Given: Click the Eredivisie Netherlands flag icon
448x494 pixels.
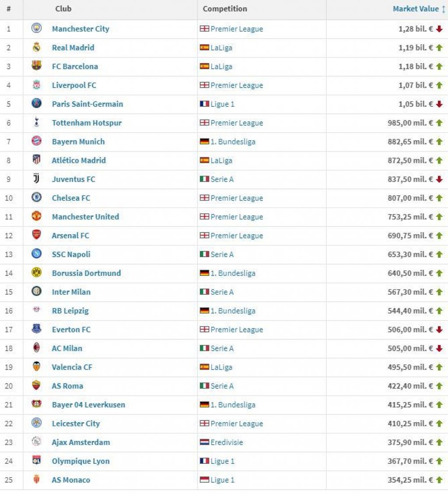Looking at the screenshot, I should [x=204, y=442].
